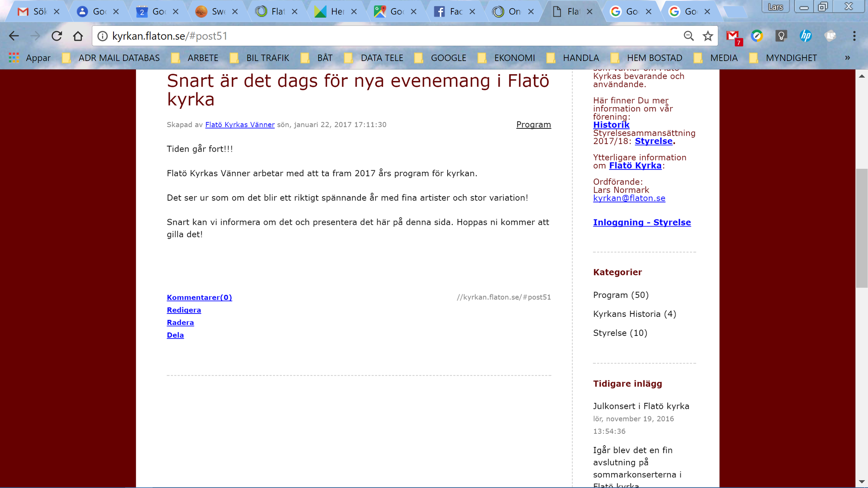Click the post title Snart är det dags
The height and width of the screenshot is (488, 868).
pyautogui.click(x=358, y=90)
